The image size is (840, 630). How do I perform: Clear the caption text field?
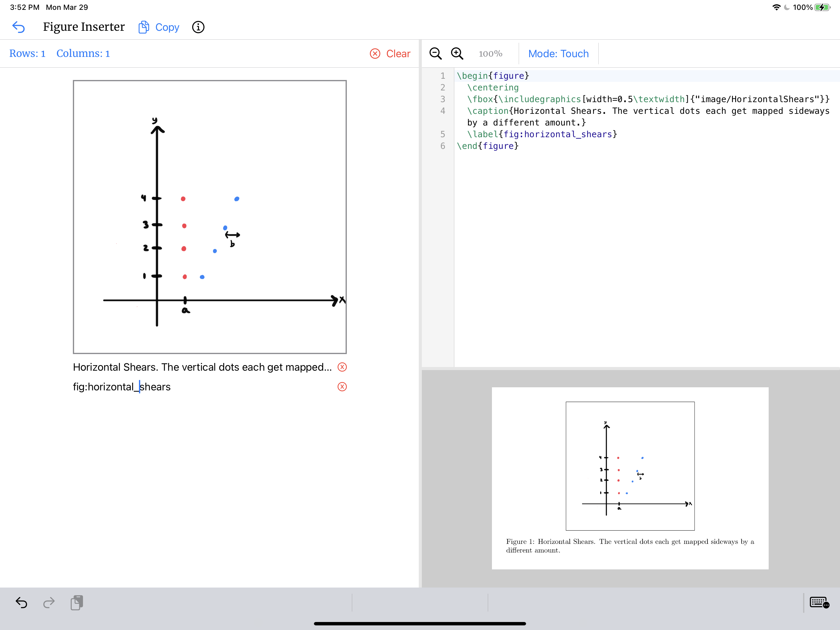pyautogui.click(x=342, y=367)
